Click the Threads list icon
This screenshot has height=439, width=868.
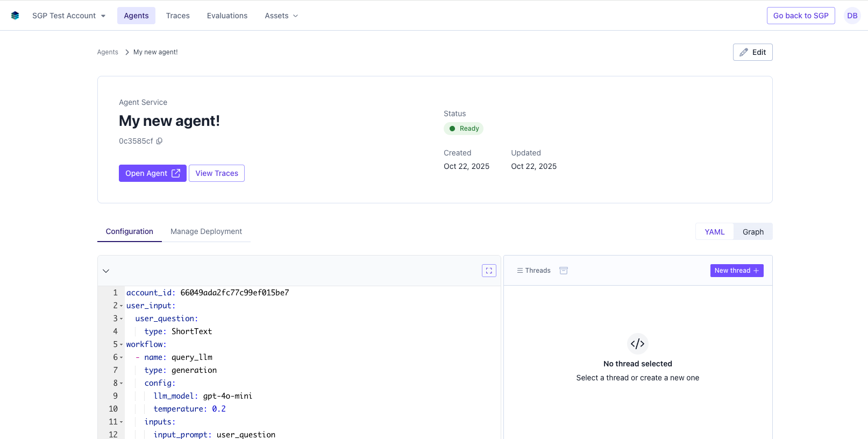point(520,271)
